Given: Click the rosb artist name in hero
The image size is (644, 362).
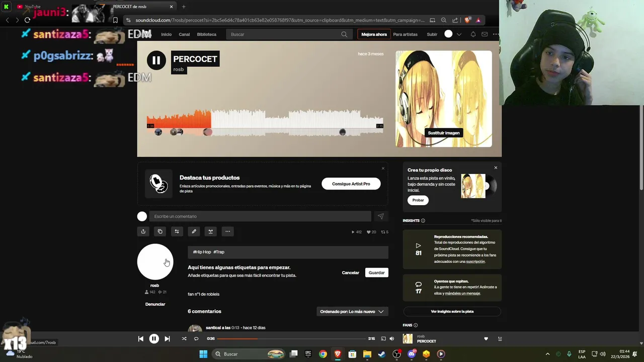Looking at the screenshot, I should 179,69.
